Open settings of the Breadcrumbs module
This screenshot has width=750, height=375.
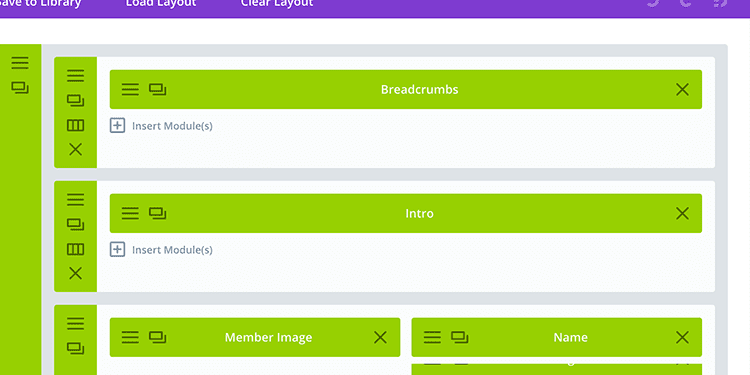(x=130, y=89)
